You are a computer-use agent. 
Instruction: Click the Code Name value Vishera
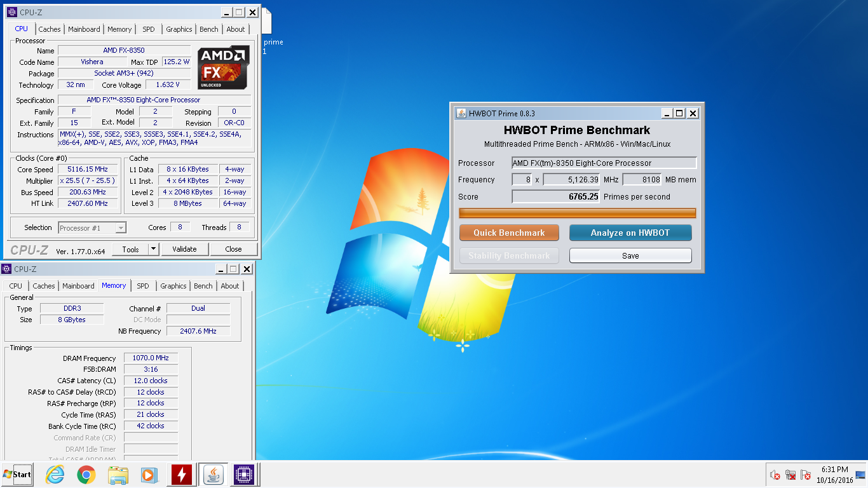coord(92,62)
